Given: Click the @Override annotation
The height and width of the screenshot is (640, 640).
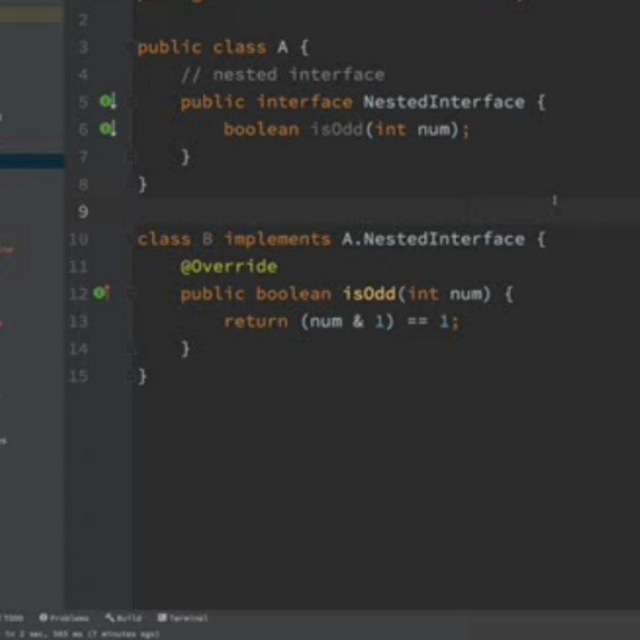Looking at the screenshot, I should [x=229, y=267].
